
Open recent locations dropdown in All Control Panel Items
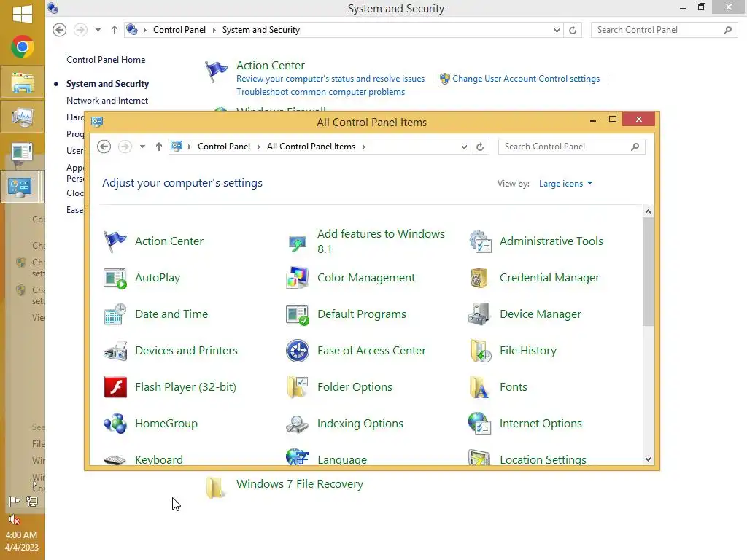[142, 147]
